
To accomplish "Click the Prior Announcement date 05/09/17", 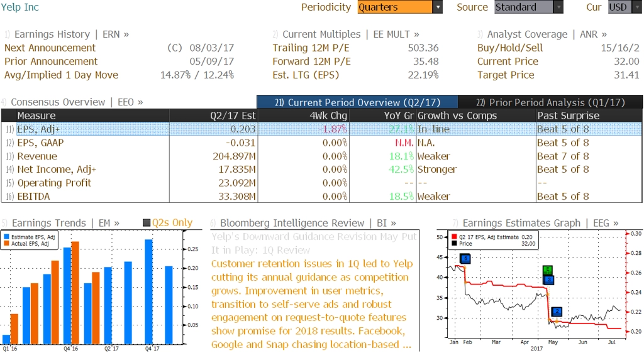I will pyautogui.click(x=211, y=62).
